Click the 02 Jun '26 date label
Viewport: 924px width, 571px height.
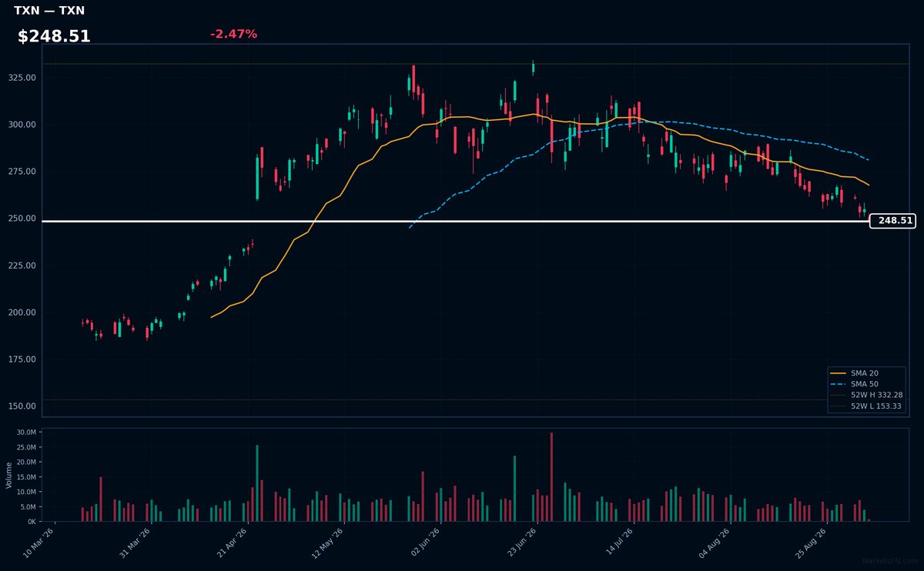[x=424, y=543]
